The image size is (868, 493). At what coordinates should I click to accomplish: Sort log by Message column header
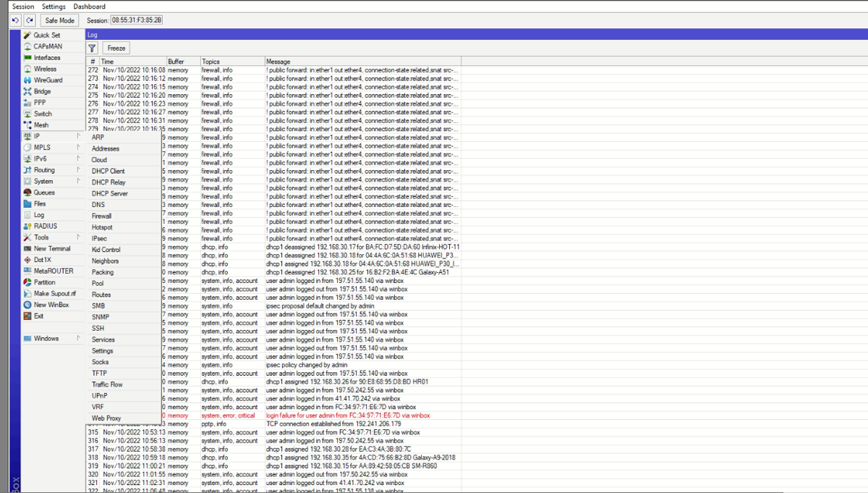[362, 62]
